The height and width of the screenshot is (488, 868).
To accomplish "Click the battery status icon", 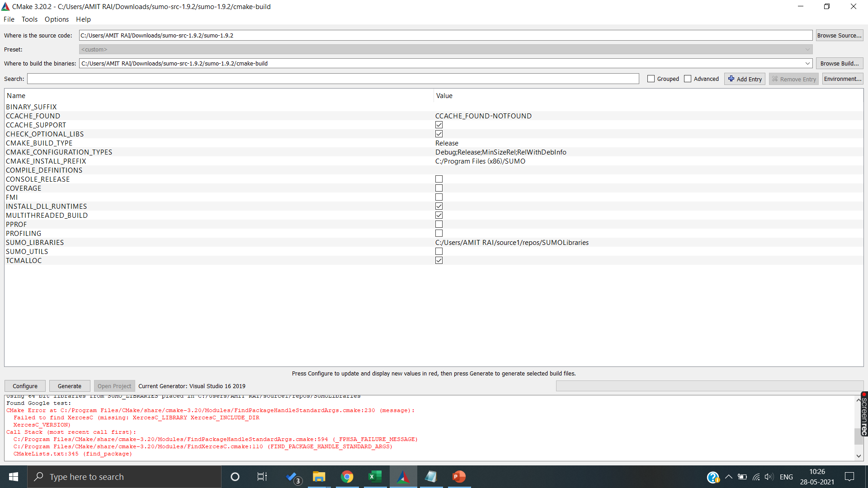I will pos(742,477).
